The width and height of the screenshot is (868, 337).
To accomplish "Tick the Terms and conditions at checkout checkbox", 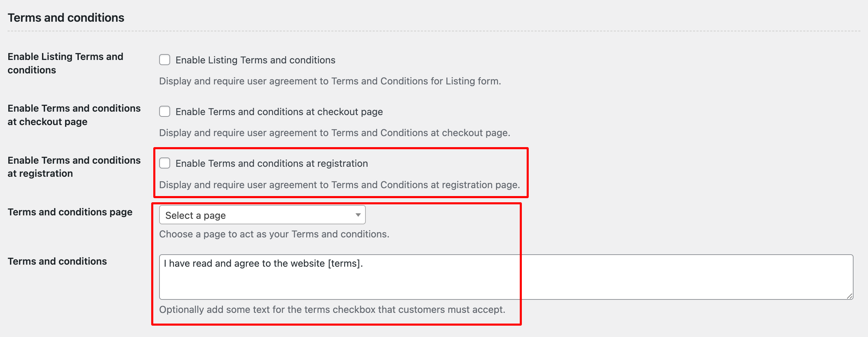I will tap(165, 111).
